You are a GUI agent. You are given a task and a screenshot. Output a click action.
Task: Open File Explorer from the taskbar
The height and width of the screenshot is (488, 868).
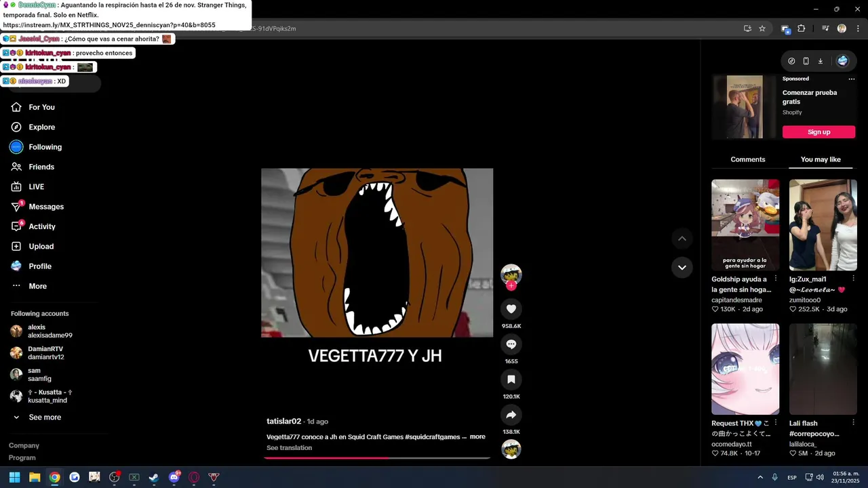click(35, 477)
